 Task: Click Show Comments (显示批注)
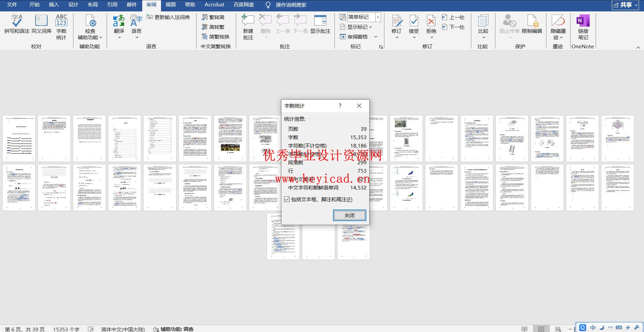click(x=320, y=24)
